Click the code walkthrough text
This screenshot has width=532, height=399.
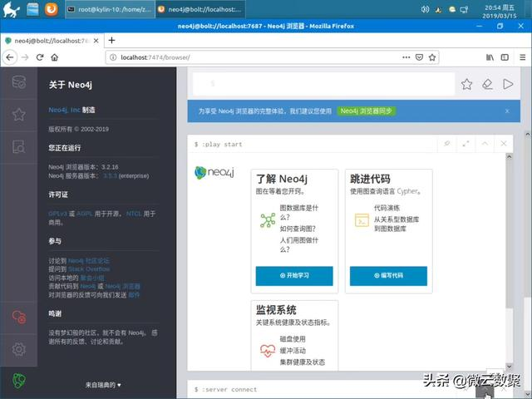[387, 208]
